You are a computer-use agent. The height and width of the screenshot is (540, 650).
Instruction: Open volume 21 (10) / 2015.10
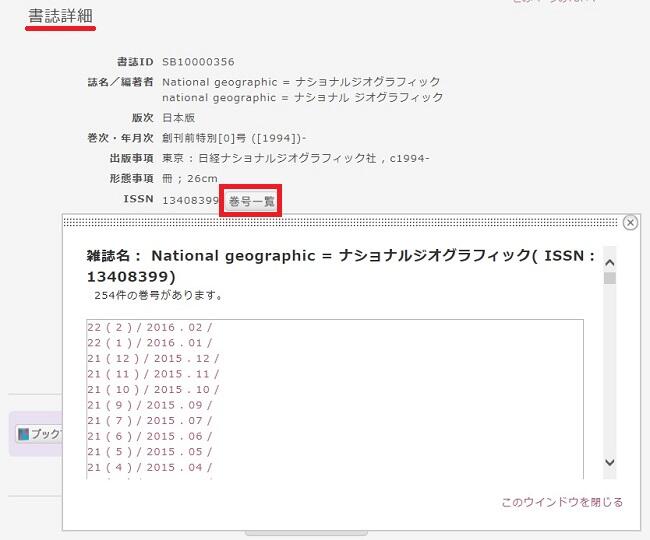[x=153, y=390]
